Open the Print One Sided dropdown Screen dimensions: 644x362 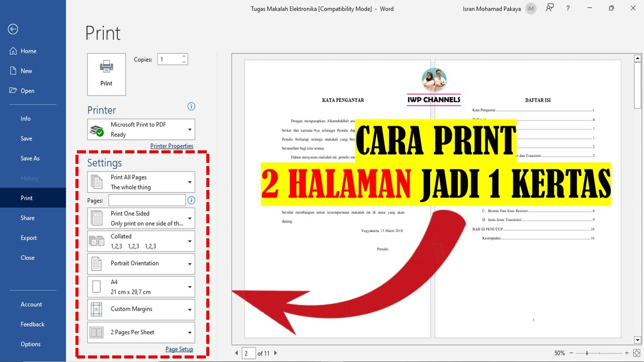click(x=141, y=218)
